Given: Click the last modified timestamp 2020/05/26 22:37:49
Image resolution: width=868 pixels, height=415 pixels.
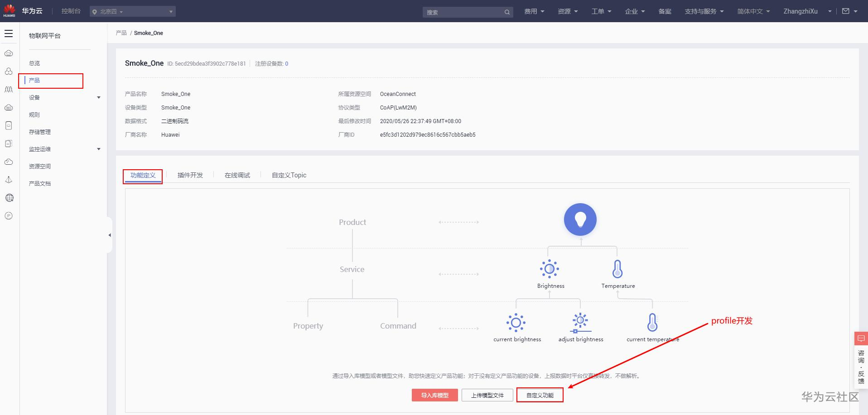Looking at the screenshot, I should point(420,121).
